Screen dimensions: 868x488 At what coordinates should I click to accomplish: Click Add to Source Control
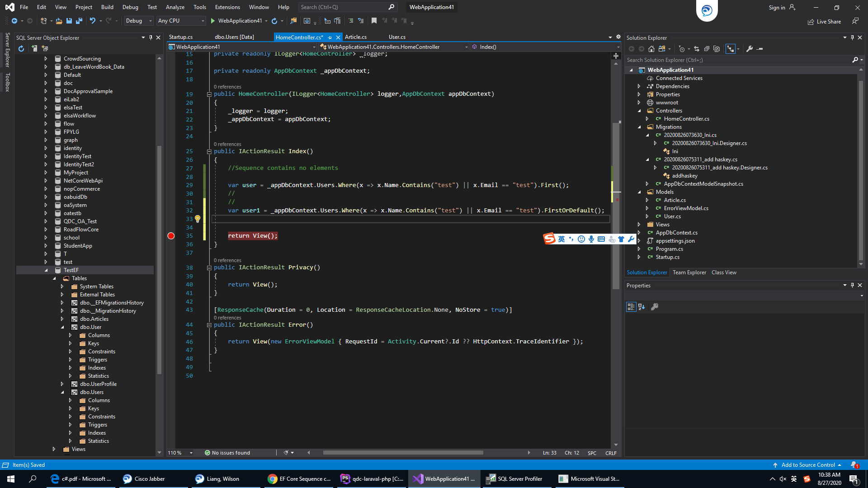(x=808, y=465)
